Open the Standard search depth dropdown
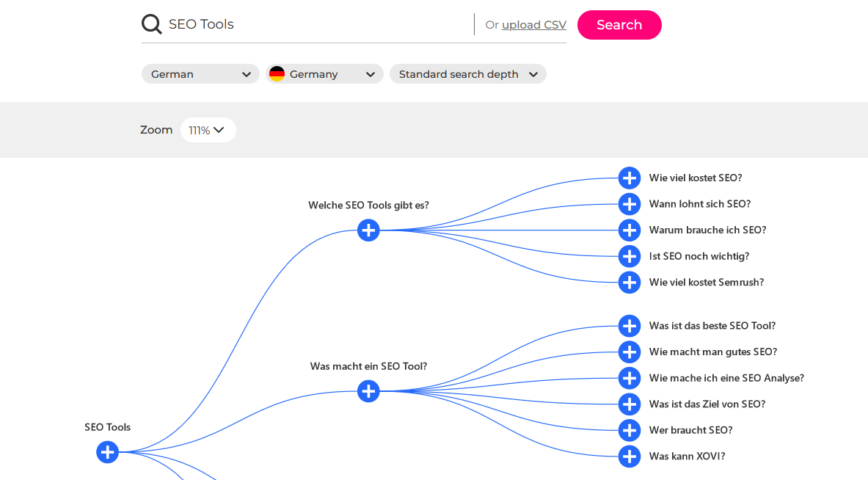 click(468, 74)
